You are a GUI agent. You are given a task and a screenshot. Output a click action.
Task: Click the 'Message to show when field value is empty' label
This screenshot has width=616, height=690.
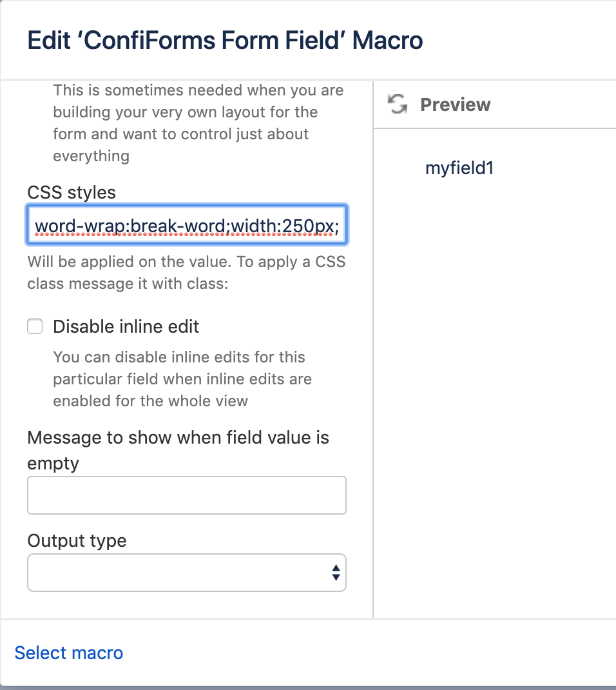[x=178, y=450]
